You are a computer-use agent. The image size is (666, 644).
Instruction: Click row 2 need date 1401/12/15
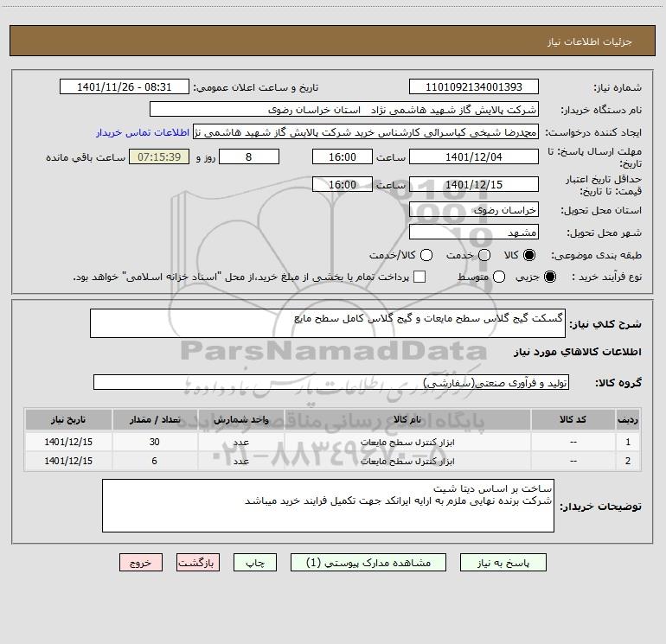pyautogui.click(x=68, y=461)
